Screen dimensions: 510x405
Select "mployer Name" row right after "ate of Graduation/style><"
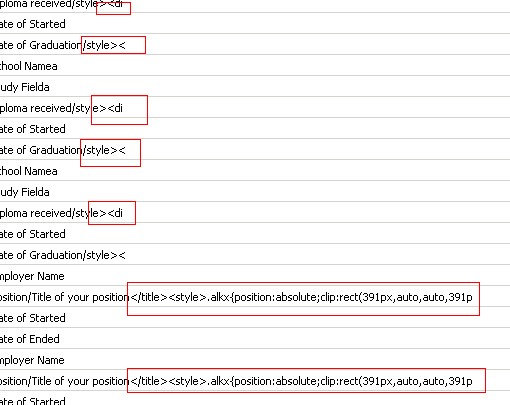click(x=255, y=276)
